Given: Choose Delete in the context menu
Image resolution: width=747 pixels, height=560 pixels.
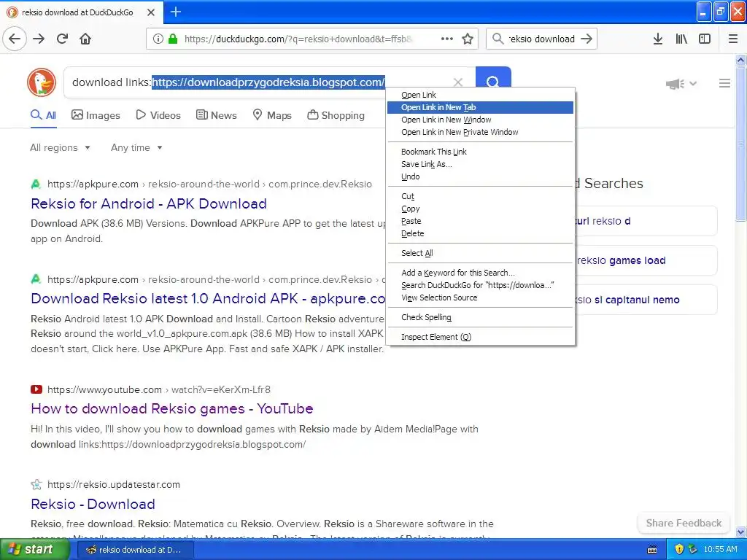Looking at the screenshot, I should 480,233.
